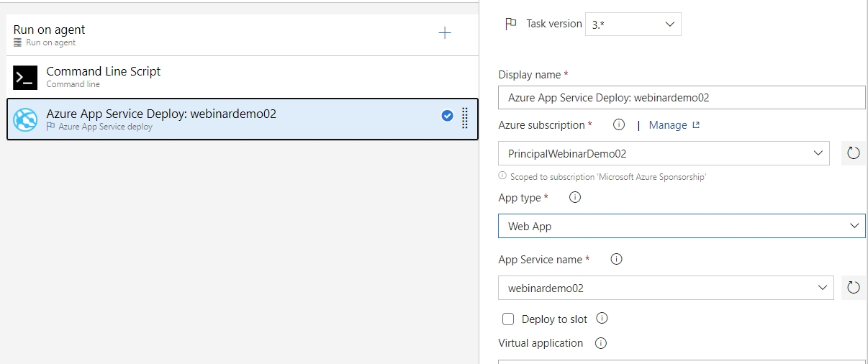Click the Deploy to slot label
868x364 pixels.
click(554, 319)
